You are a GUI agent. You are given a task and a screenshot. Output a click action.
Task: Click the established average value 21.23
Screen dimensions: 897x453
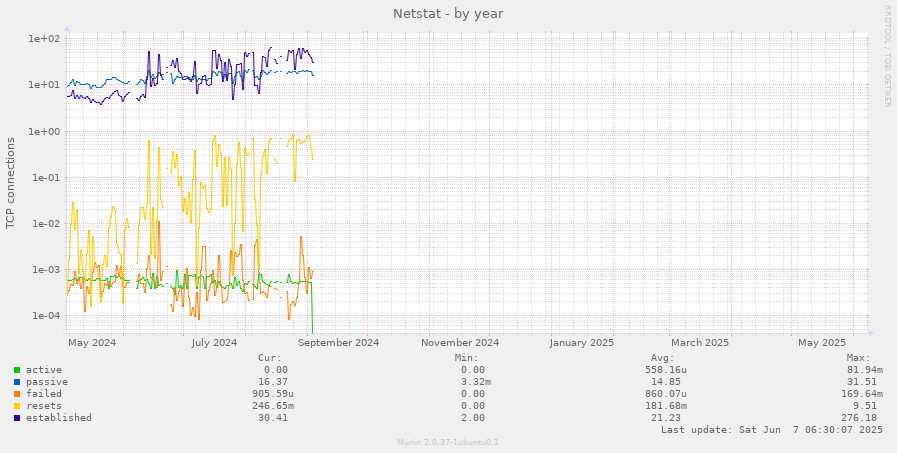pyautogui.click(x=666, y=418)
